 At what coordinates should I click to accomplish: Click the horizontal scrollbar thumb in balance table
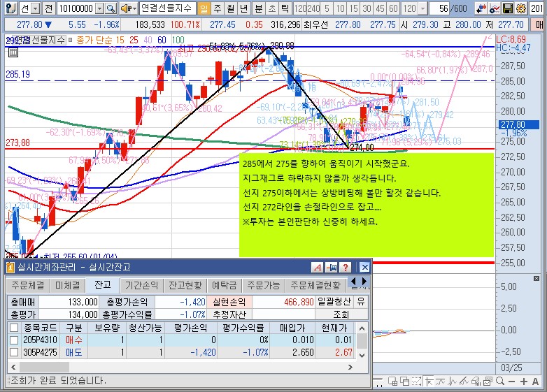click(x=44, y=367)
